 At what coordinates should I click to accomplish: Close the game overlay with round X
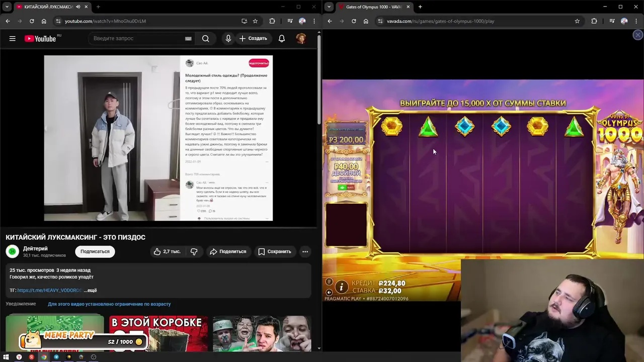(637, 35)
